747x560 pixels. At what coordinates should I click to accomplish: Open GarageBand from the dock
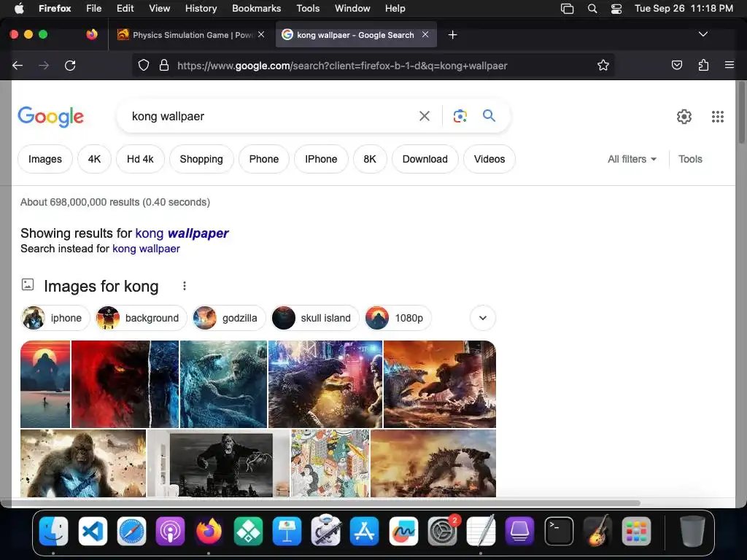(597, 531)
